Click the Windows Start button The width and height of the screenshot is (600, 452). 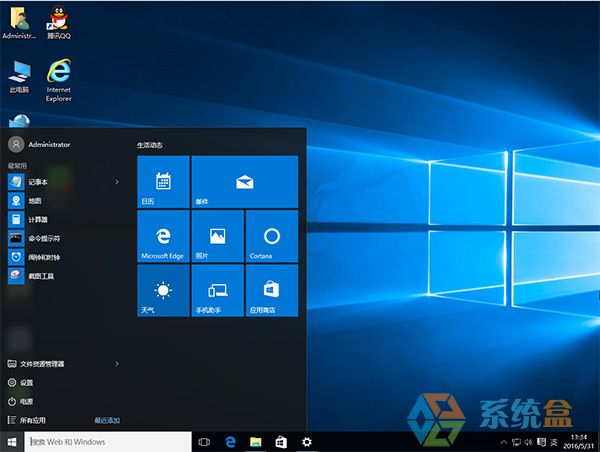pos(12,441)
